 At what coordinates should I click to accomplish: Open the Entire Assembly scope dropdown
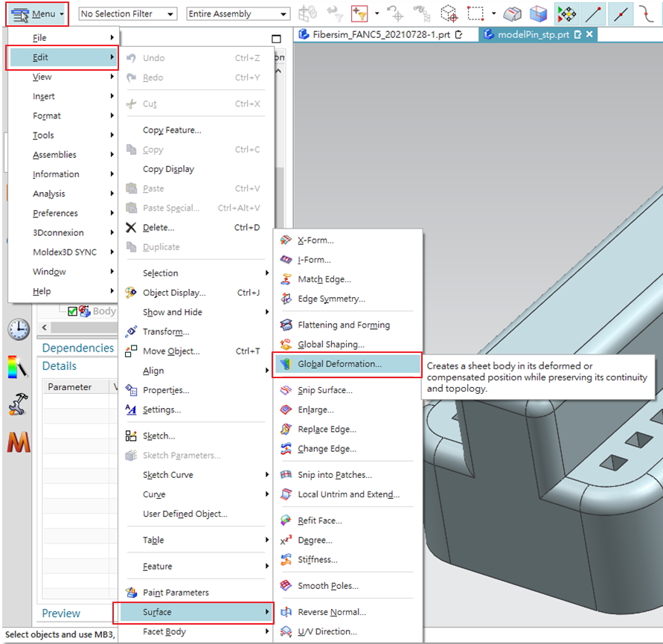[238, 14]
